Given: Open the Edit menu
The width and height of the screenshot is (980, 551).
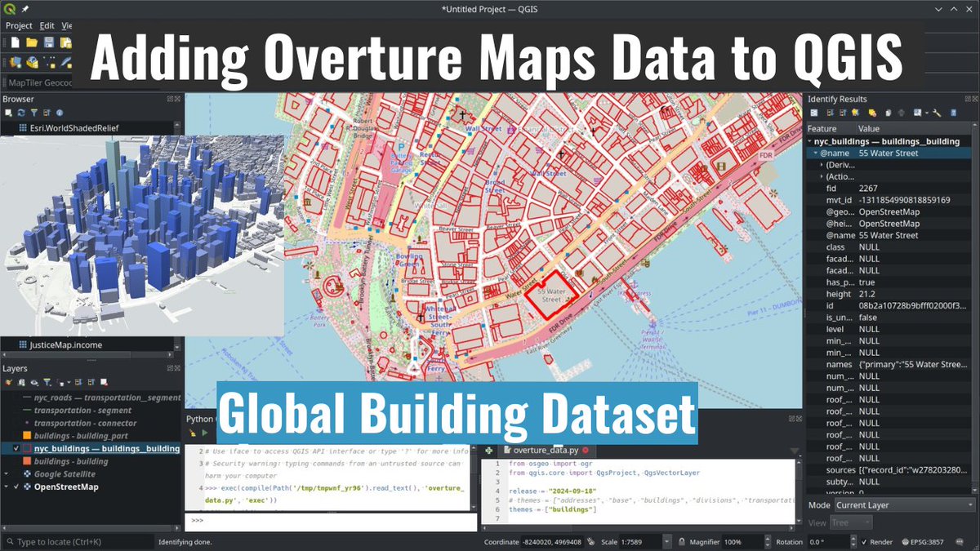Looking at the screenshot, I should [47, 26].
